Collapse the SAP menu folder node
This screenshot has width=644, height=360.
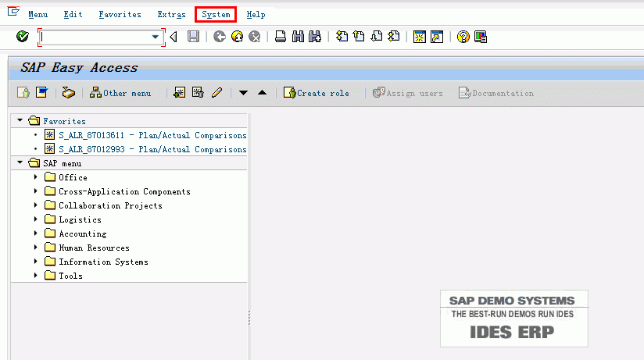coord(20,163)
